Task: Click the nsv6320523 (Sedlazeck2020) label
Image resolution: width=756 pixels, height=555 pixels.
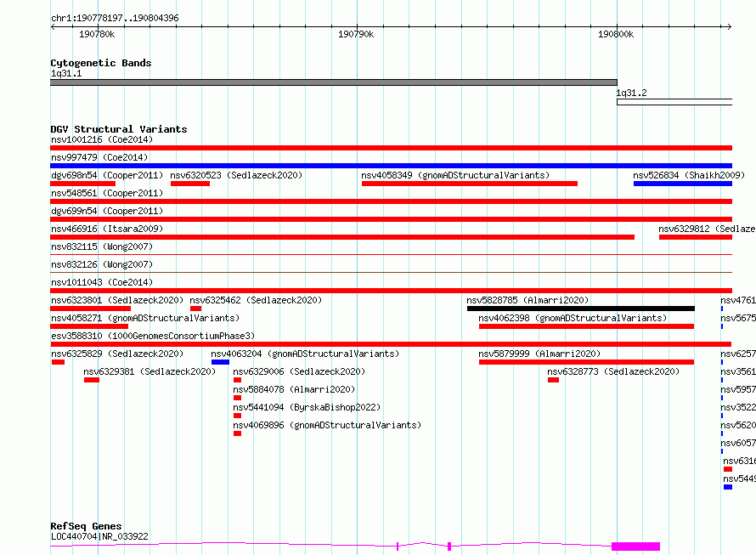Action: pos(236,175)
